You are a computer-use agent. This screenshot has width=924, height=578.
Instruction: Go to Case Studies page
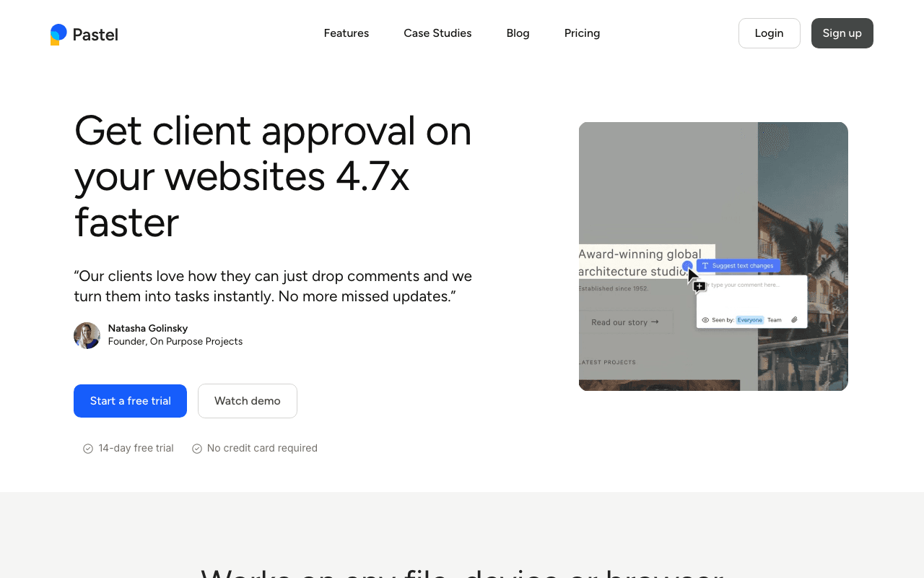(x=437, y=33)
